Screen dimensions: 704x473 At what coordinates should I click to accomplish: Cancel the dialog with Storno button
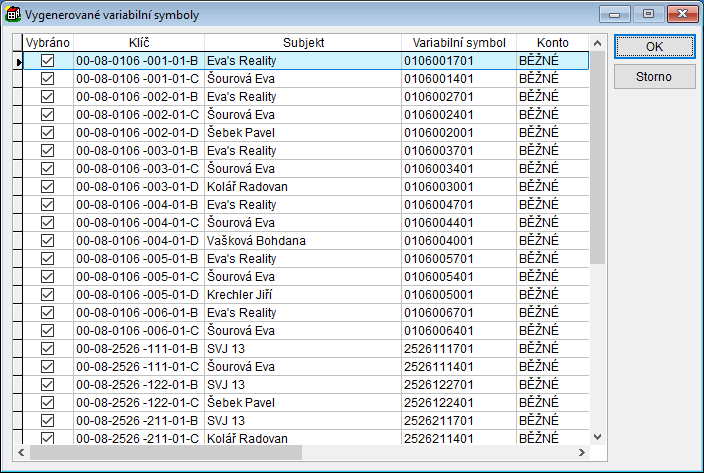tap(654, 77)
